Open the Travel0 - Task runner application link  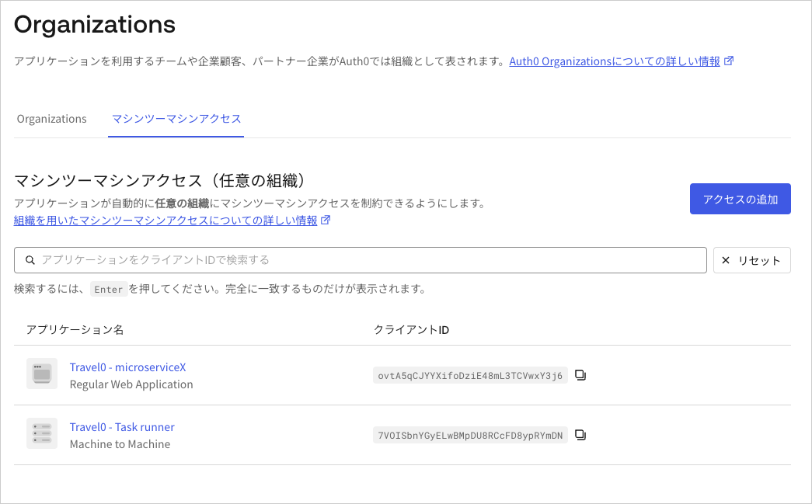click(122, 427)
